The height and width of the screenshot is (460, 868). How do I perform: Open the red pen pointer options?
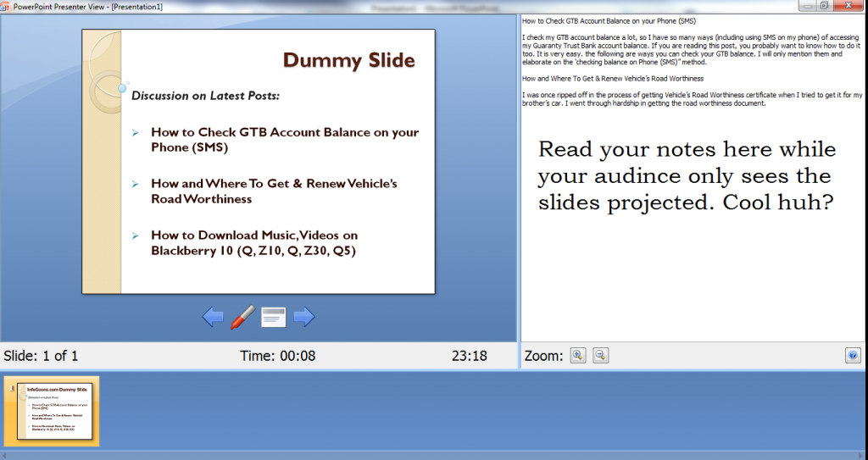(x=243, y=317)
